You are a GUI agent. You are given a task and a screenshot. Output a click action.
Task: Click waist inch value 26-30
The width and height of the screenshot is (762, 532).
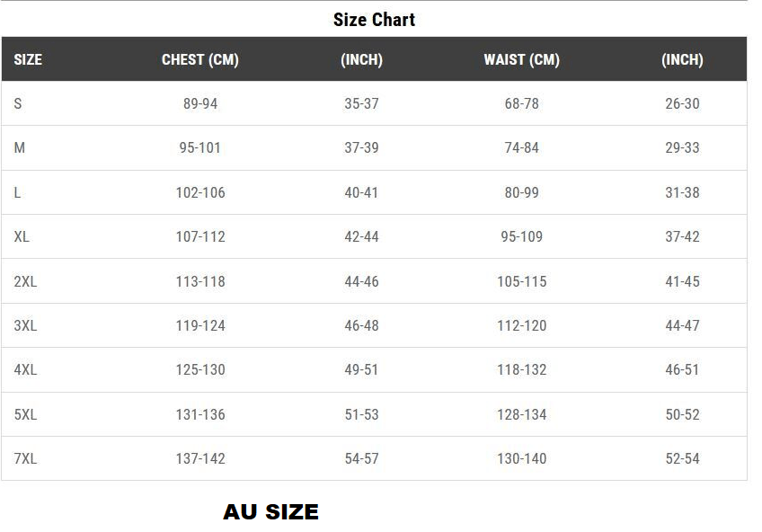coord(682,104)
